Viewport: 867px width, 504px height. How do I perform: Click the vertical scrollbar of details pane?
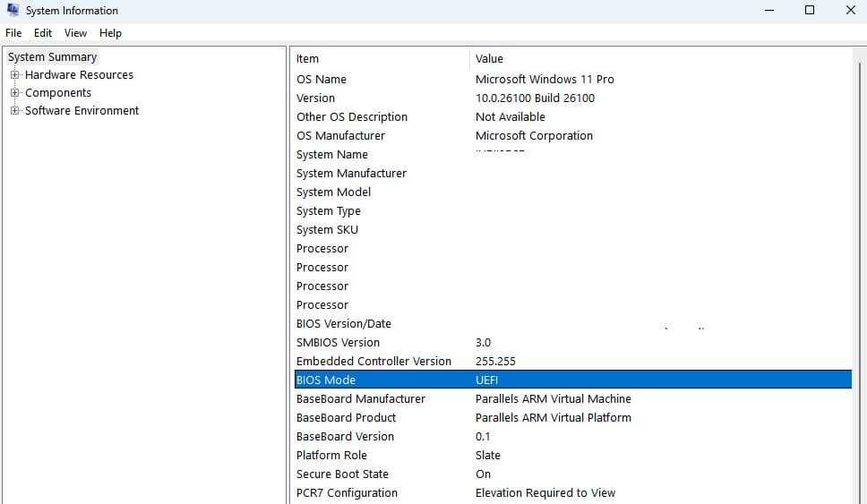pos(859,269)
